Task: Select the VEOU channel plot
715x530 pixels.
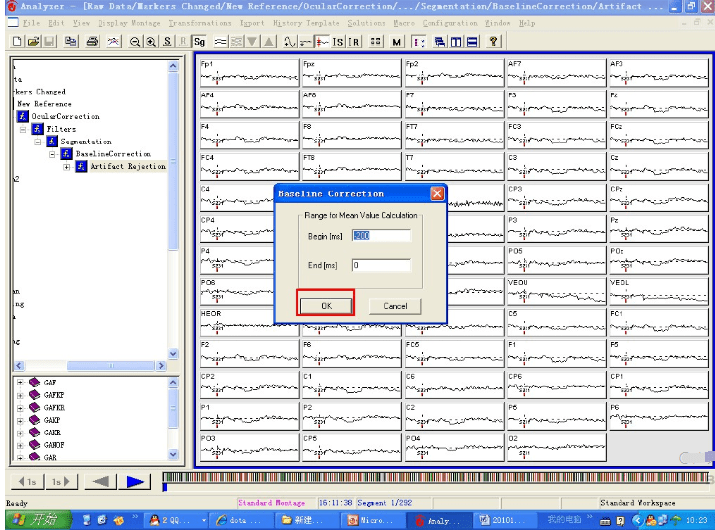Action: 556,291
